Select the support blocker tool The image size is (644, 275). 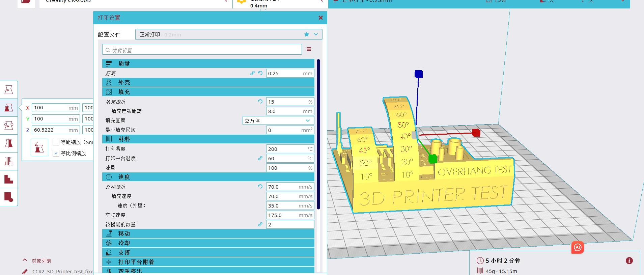coord(9,179)
